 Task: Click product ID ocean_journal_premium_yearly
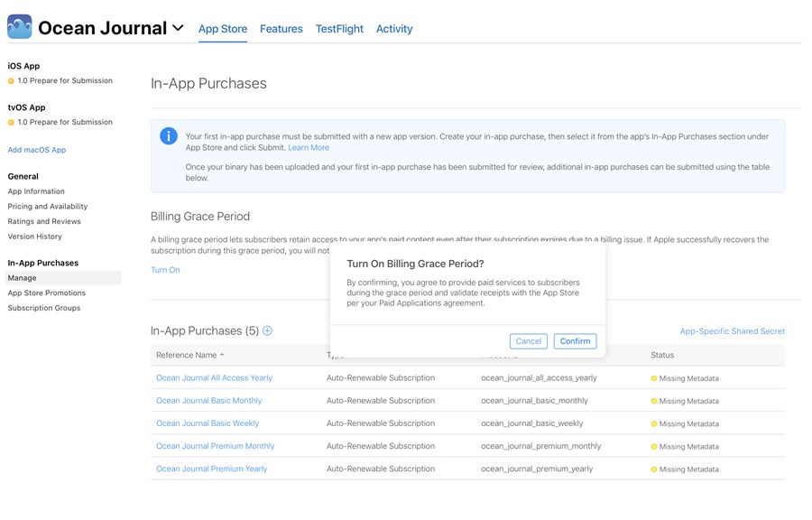(537, 469)
